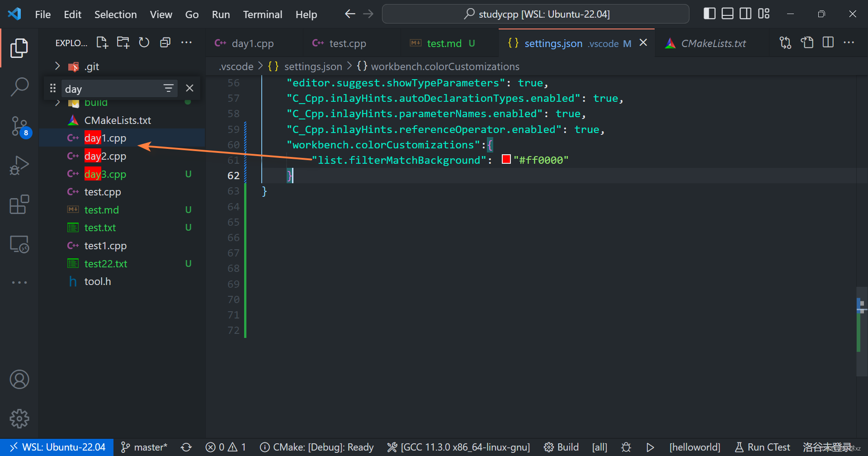Open Remote Explorer view
Viewport: 868px width, 456px height.
pyautogui.click(x=19, y=244)
